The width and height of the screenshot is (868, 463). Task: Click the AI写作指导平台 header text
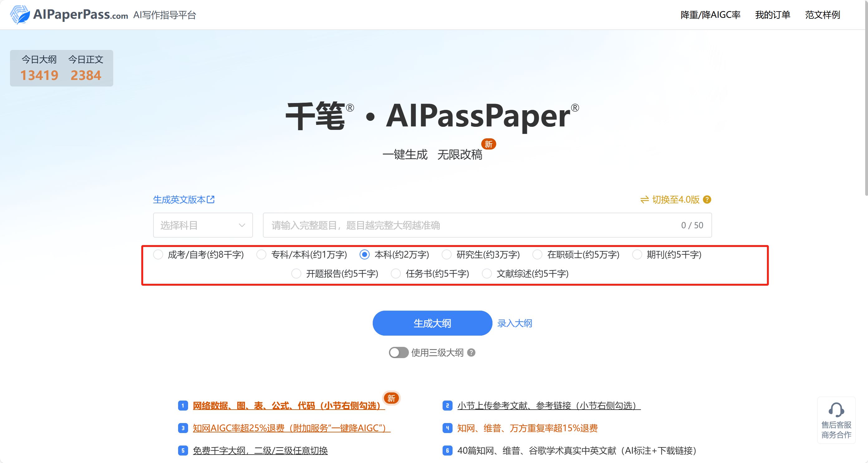click(164, 15)
